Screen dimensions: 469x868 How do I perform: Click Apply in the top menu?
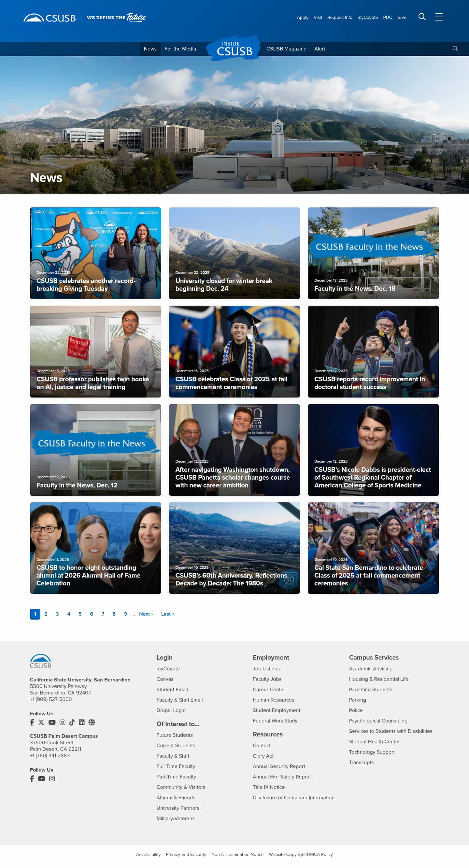point(303,17)
